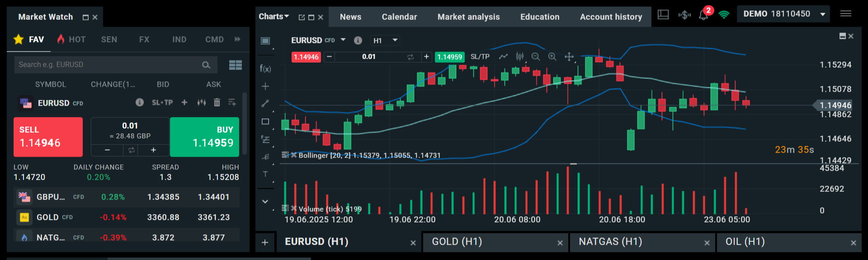This screenshot has width=868, height=260.
Task: Switch Market Watch to grid view icon
Action: click(x=236, y=65)
